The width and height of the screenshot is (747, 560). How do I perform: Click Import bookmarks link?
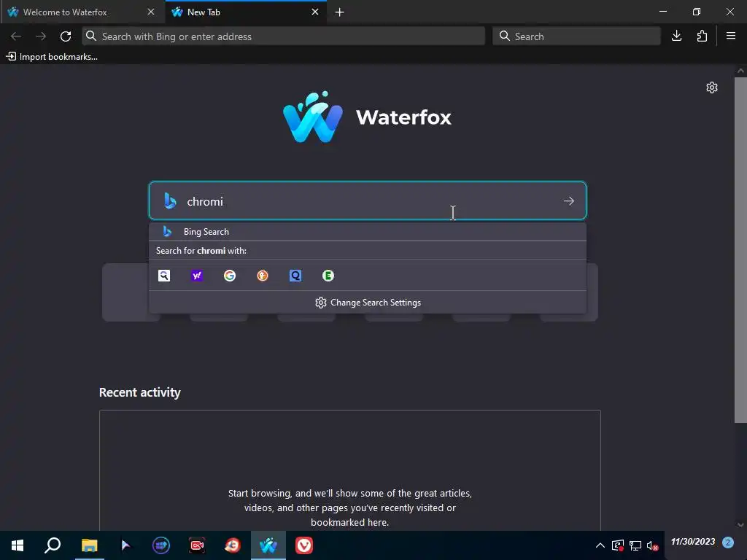tap(52, 57)
